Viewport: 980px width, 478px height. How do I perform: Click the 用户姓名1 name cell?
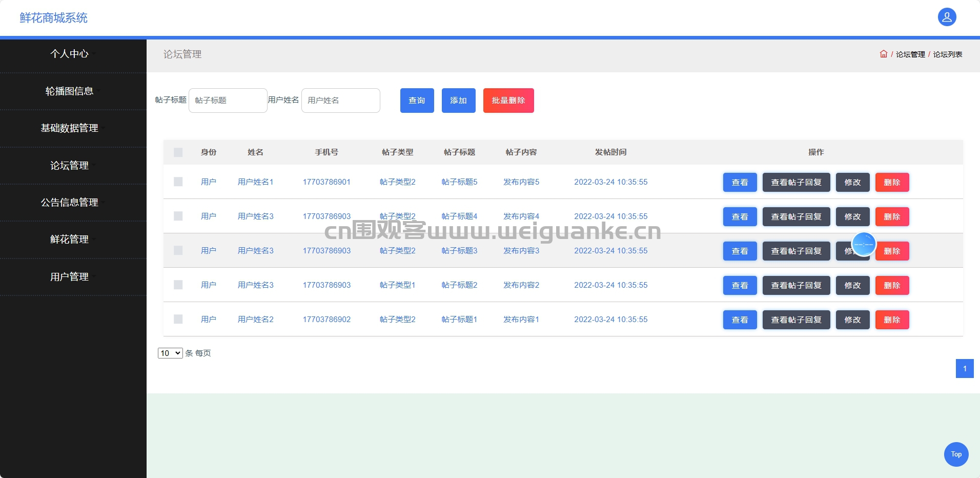coord(256,182)
